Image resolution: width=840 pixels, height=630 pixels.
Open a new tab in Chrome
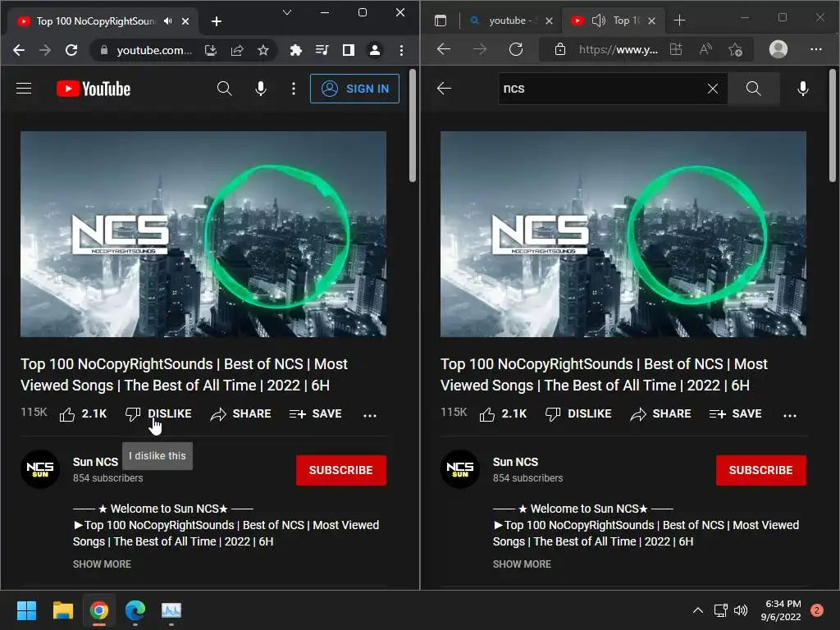(x=217, y=21)
